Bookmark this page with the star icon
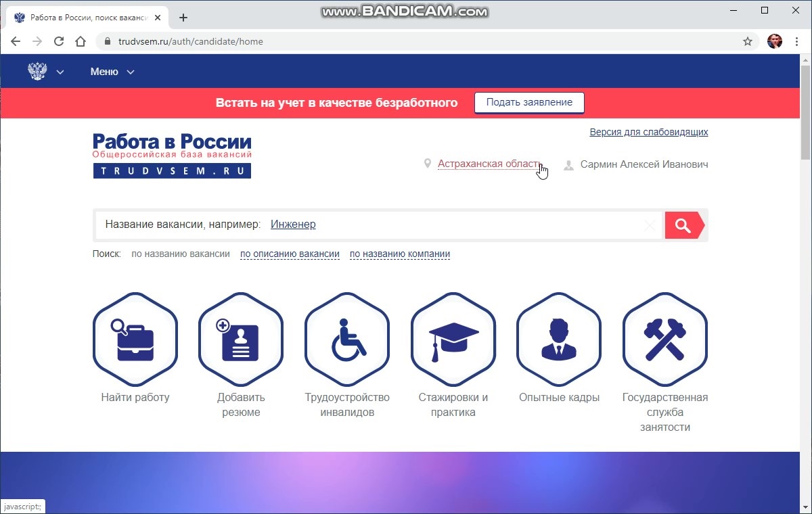This screenshot has width=812, height=514. click(x=748, y=41)
